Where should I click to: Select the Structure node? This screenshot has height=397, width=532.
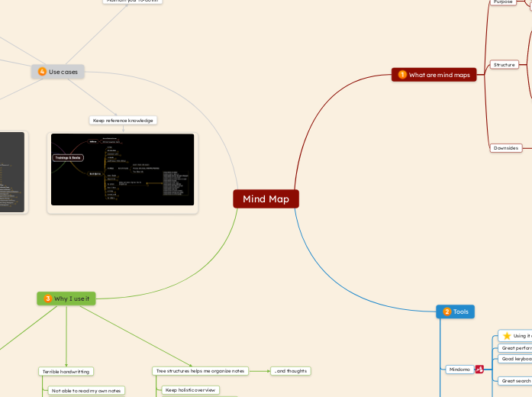point(504,65)
